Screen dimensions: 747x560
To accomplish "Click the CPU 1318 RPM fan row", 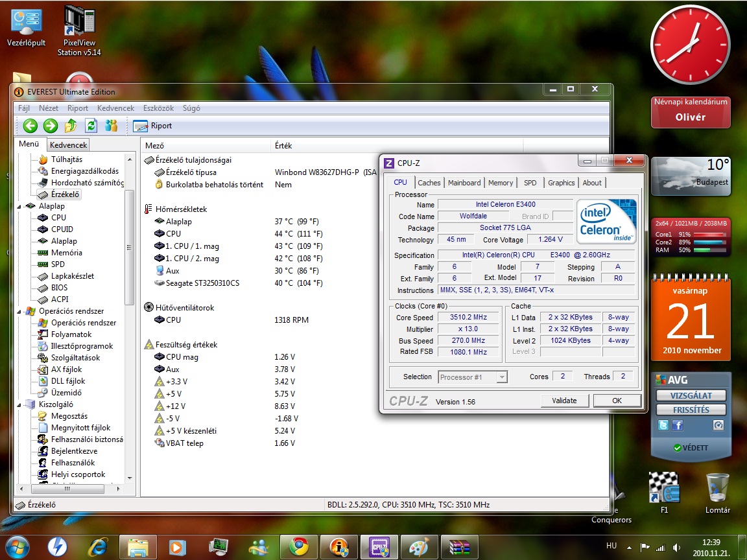I will (x=231, y=320).
